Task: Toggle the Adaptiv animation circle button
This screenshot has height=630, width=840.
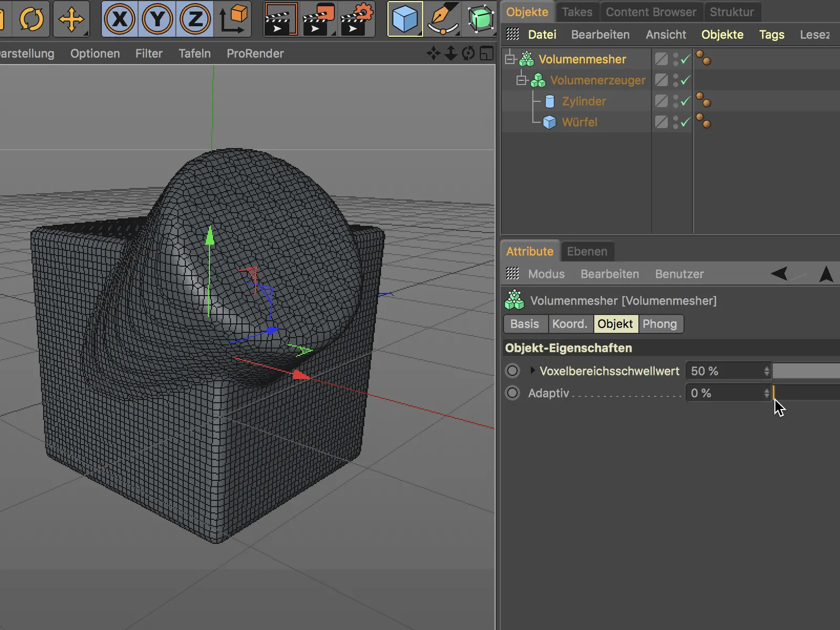Action: [512, 393]
